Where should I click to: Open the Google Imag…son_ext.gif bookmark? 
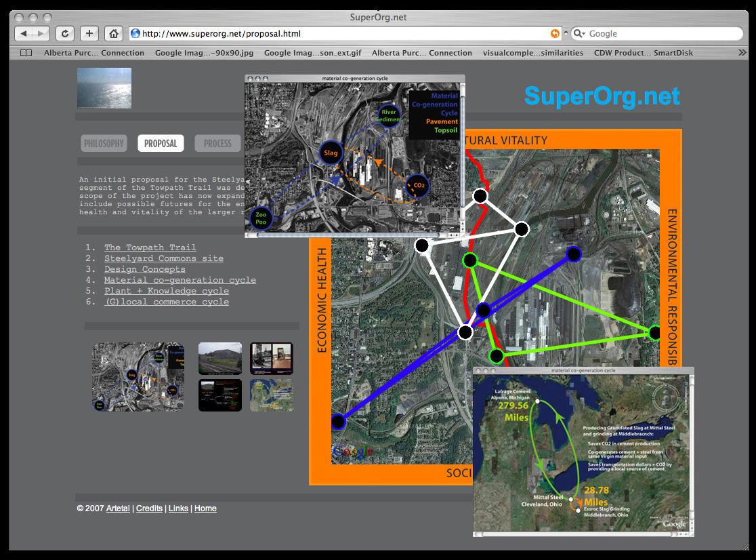tap(312, 53)
